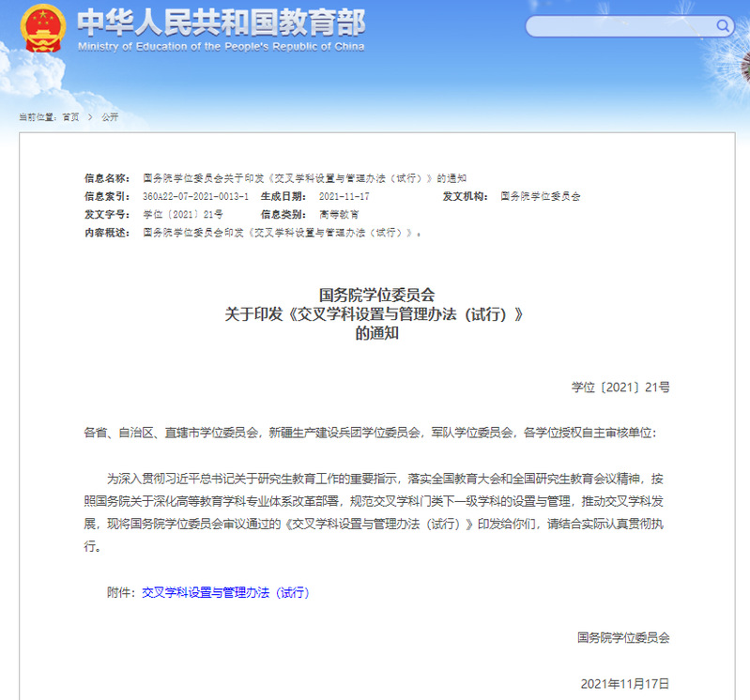The height and width of the screenshot is (700, 750).
Task: Open attachment 交叉学科设置与管理办法（试行）
Action: tap(225, 593)
